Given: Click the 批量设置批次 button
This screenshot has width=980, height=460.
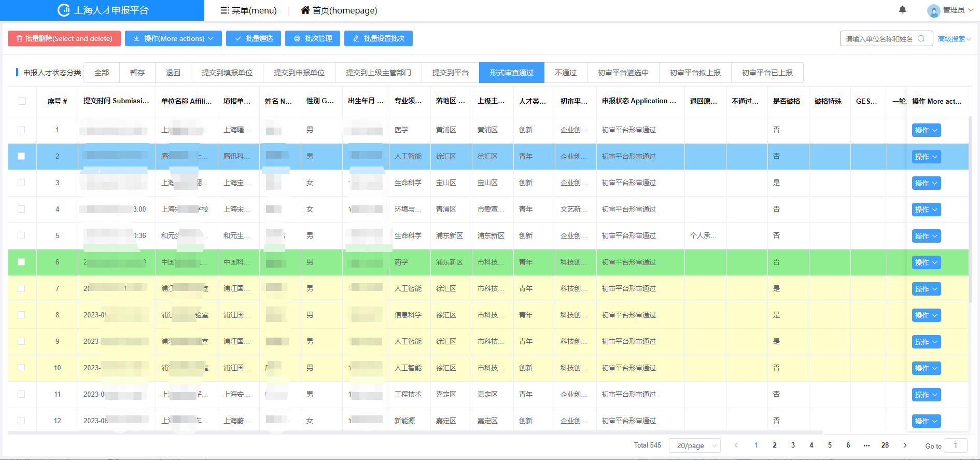Looking at the screenshot, I should (379, 38).
